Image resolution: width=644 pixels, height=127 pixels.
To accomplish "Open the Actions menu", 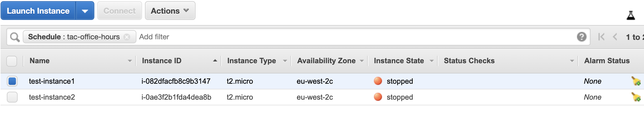I will point(170,11).
